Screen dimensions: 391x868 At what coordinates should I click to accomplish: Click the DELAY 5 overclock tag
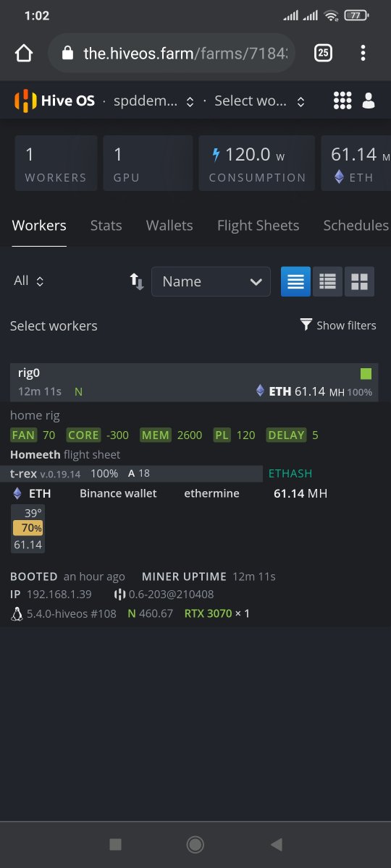point(292,435)
